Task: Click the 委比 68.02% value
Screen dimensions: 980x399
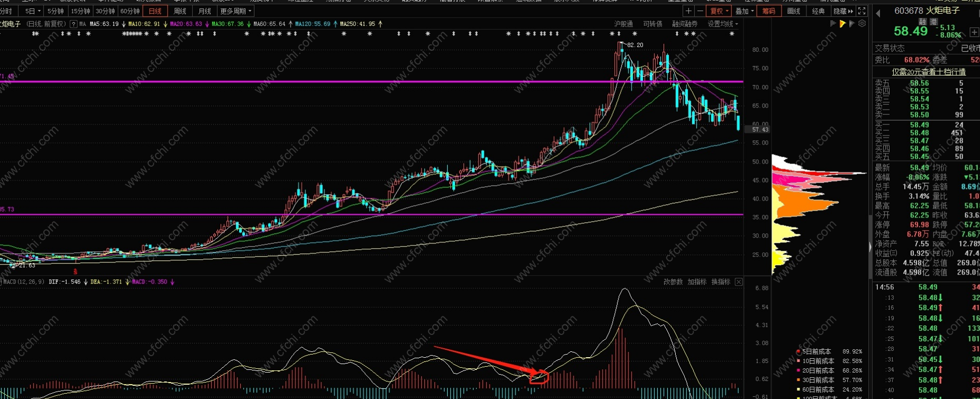Action: click(x=917, y=60)
